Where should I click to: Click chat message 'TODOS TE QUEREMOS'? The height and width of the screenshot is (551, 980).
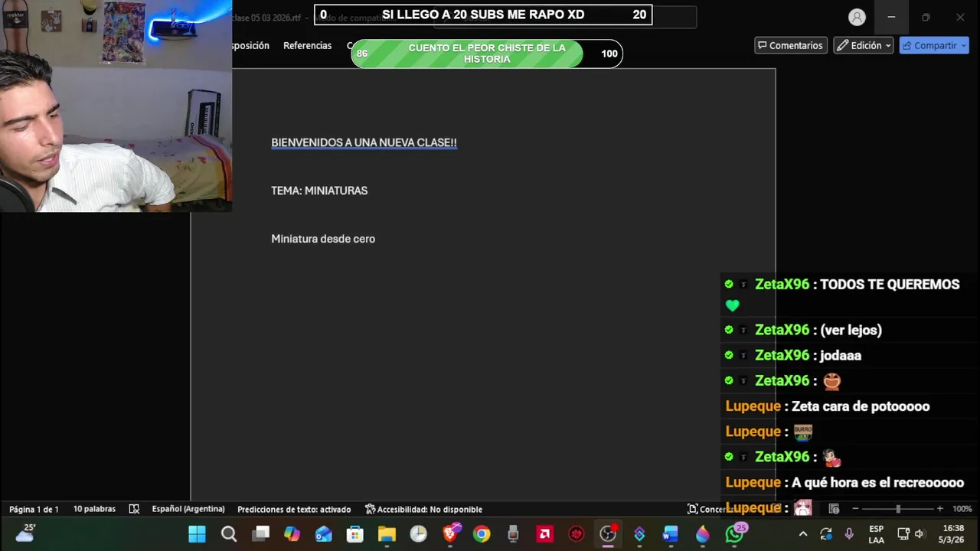click(890, 285)
